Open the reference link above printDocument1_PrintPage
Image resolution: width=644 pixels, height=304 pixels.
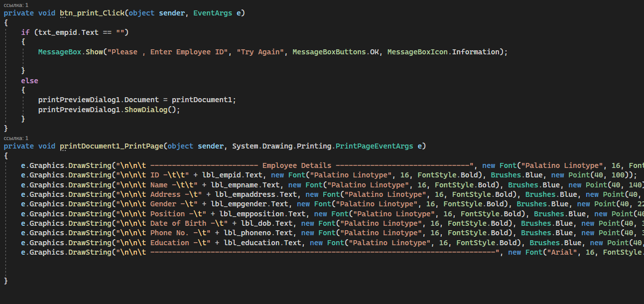pyautogui.click(x=16, y=138)
